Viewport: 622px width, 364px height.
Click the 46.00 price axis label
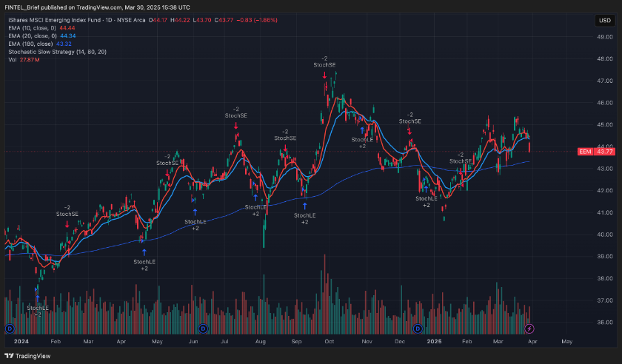[605, 103]
